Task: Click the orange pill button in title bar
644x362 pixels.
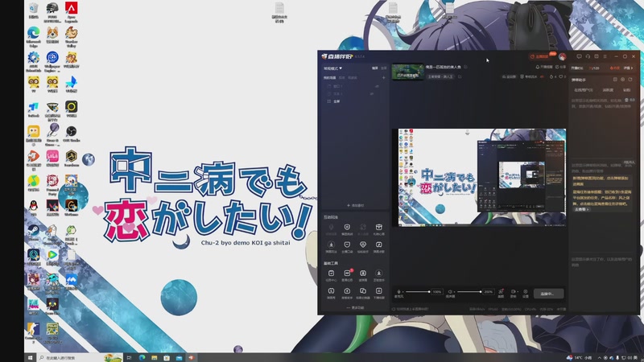Action: pos(539,56)
